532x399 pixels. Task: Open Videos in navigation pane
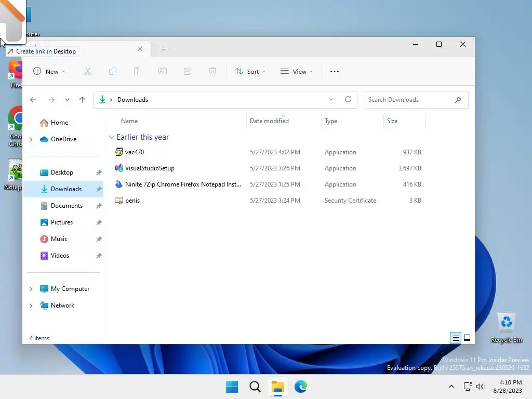[63, 256]
